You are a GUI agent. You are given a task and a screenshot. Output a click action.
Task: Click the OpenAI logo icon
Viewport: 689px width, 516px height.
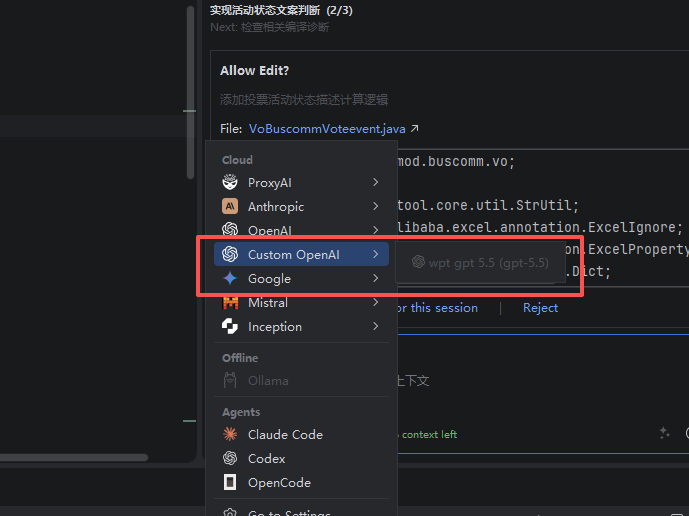[x=230, y=229]
